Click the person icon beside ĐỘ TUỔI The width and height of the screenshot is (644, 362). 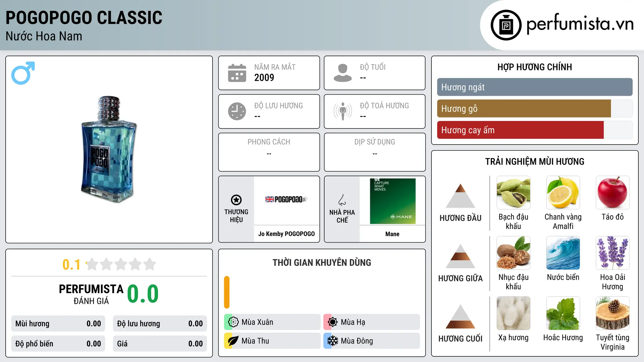pos(343,73)
